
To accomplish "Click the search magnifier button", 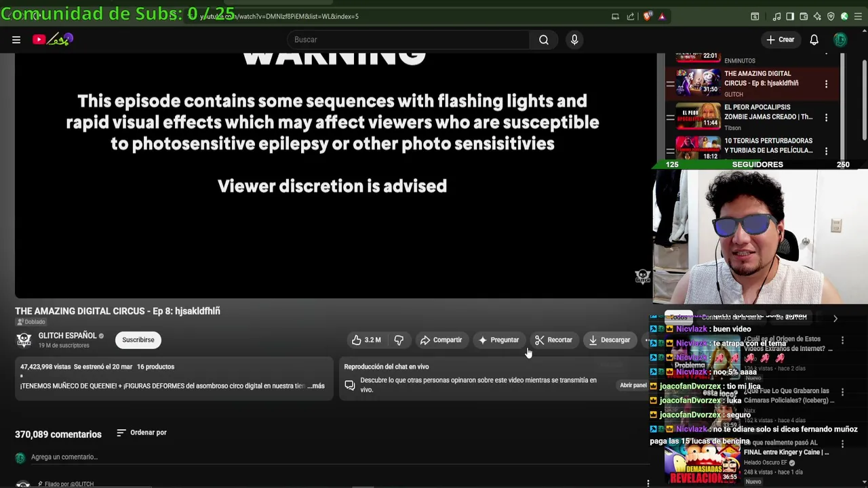I will [543, 40].
